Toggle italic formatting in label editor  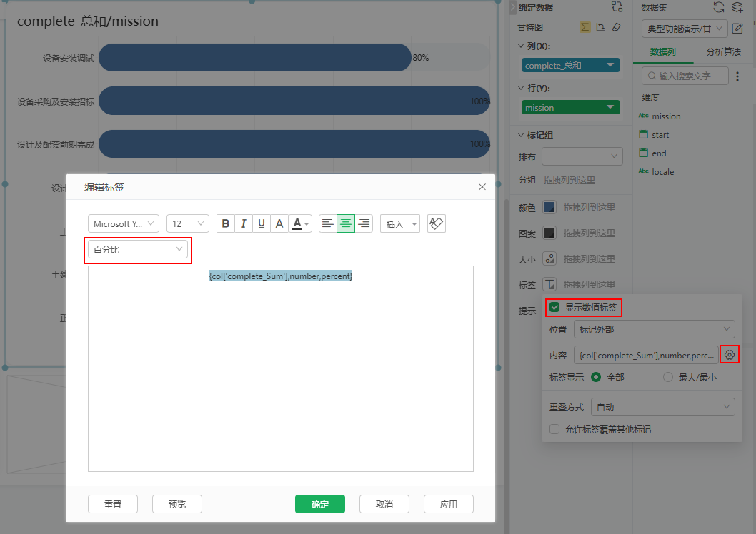(244, 223)
